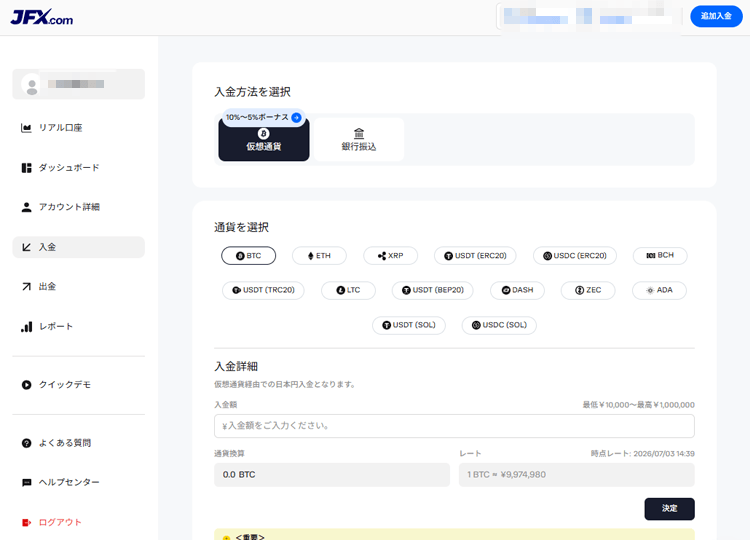This screenshot has width=750, height=540.
Task: Choose BCH currency
Action: (x=660, y=255)
